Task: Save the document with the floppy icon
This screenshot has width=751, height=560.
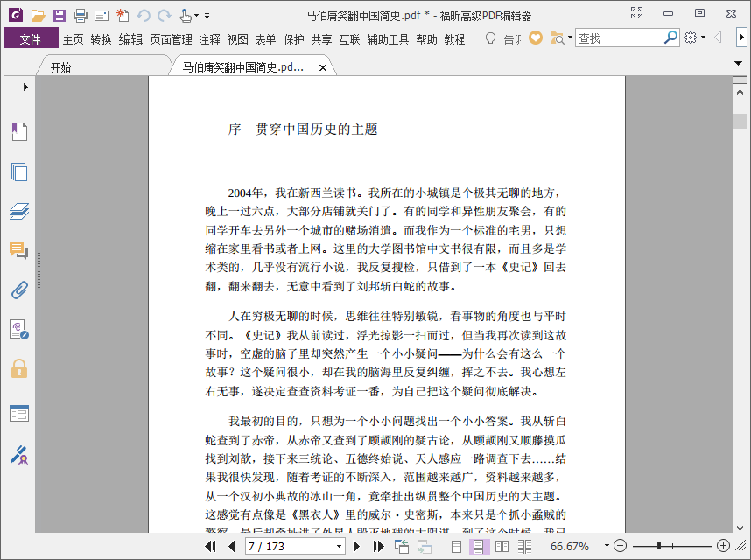Action: (x=59, y=16)
